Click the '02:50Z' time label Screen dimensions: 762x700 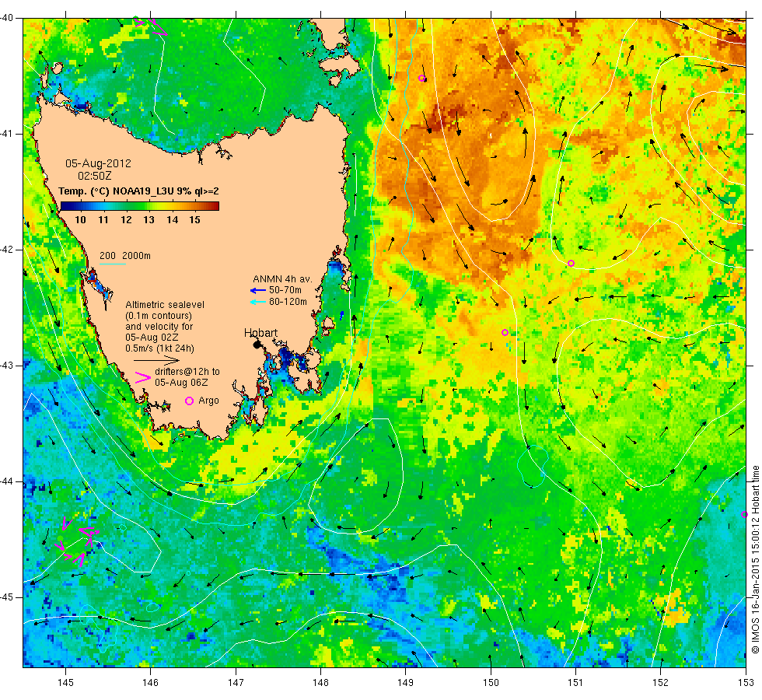point(95,176)
